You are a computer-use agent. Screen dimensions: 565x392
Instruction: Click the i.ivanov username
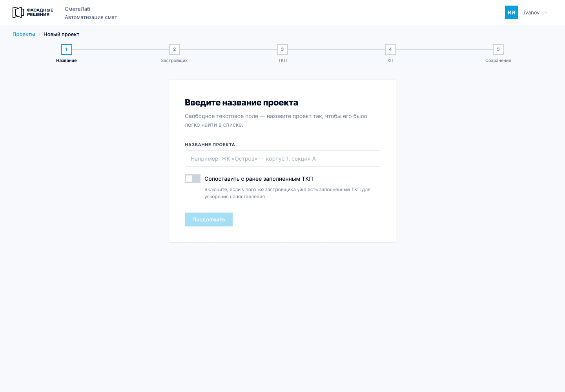click(x=530, y=13)
